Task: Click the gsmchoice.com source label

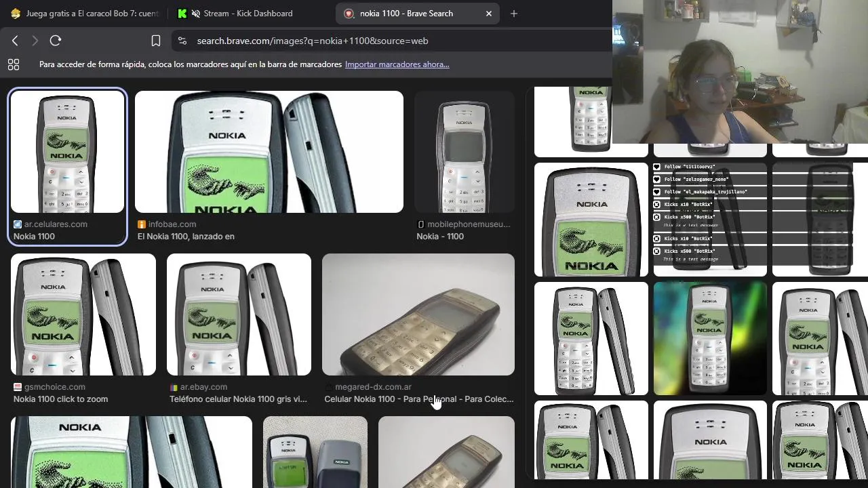Action: tap(55, 387)
